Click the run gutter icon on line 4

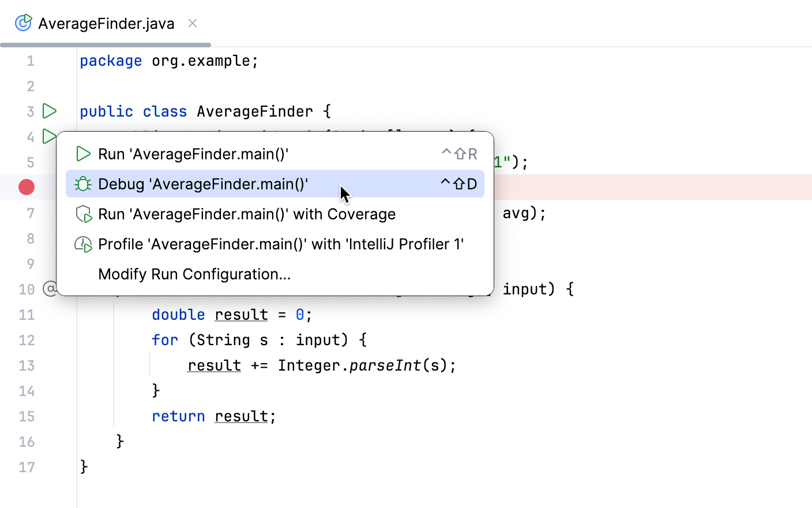pos(50,137)
